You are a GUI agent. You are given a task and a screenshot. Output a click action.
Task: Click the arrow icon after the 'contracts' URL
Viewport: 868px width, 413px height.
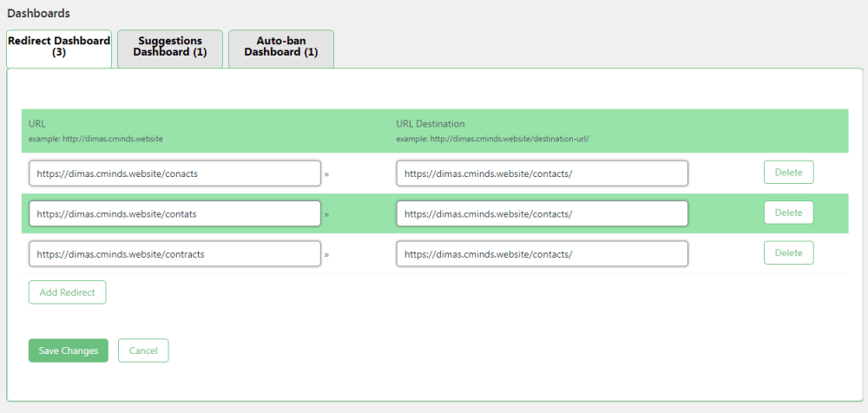point(326,255)
